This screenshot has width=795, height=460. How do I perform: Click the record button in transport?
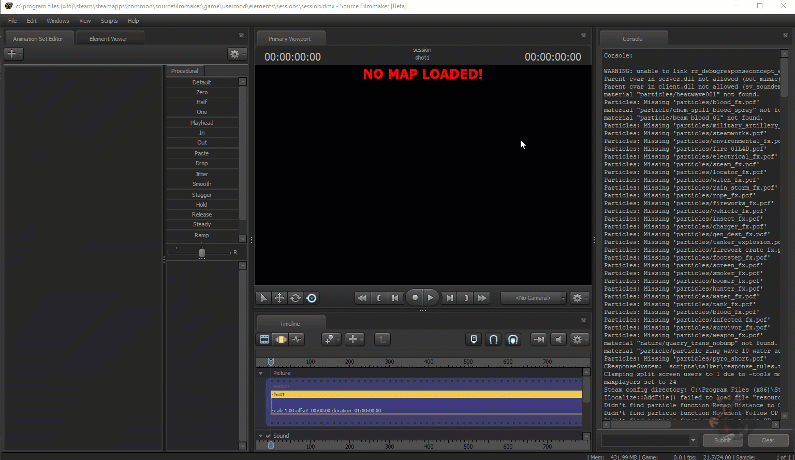415,298
